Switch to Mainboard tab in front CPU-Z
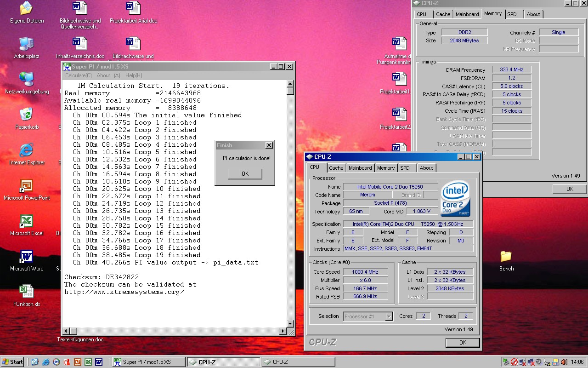 360,168
